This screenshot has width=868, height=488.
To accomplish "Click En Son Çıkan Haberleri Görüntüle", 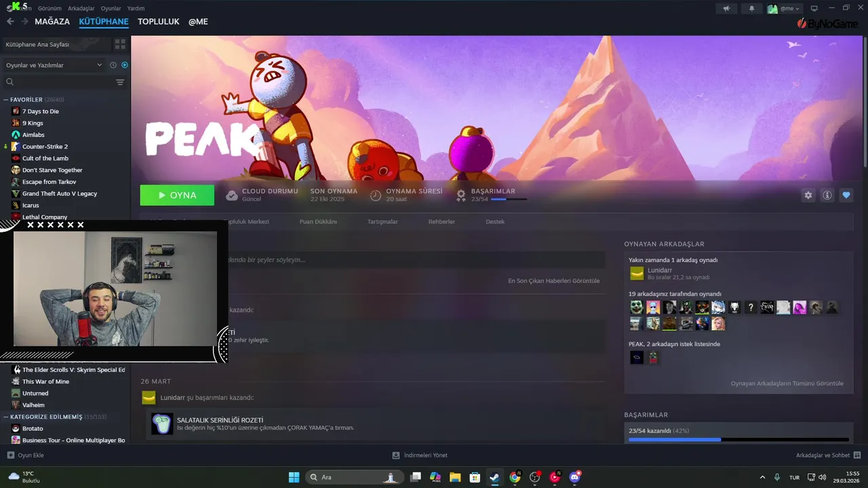I will (x=553, y=281).
